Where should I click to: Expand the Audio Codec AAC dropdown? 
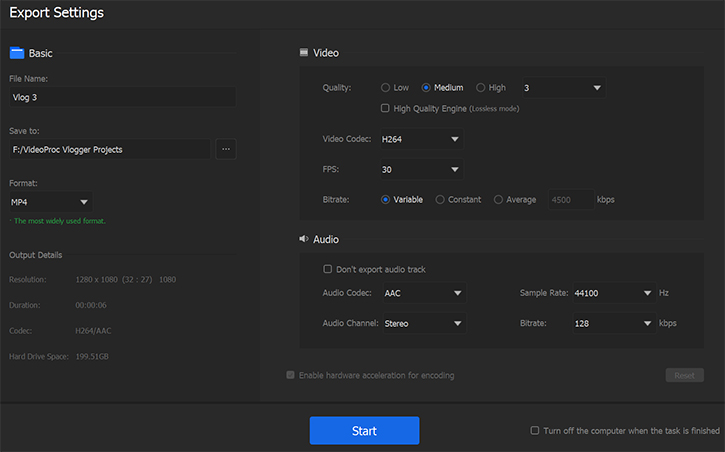click(422, 294)
